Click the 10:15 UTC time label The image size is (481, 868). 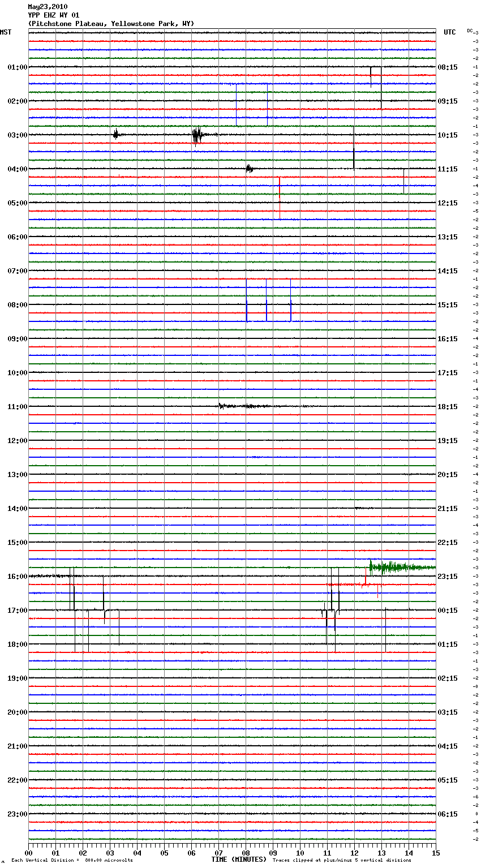448,135
